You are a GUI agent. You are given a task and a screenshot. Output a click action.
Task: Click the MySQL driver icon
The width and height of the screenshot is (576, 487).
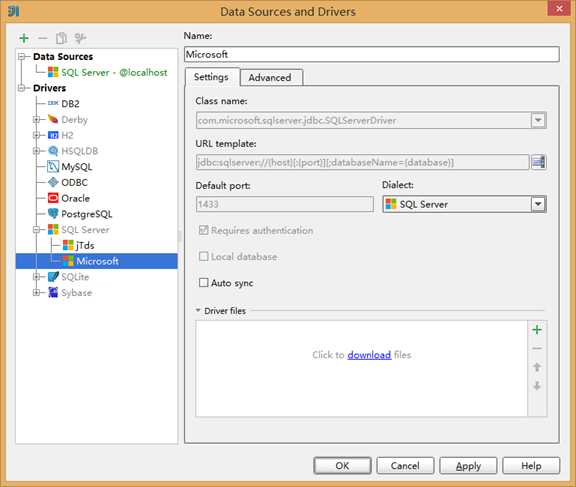coord(53,167)
